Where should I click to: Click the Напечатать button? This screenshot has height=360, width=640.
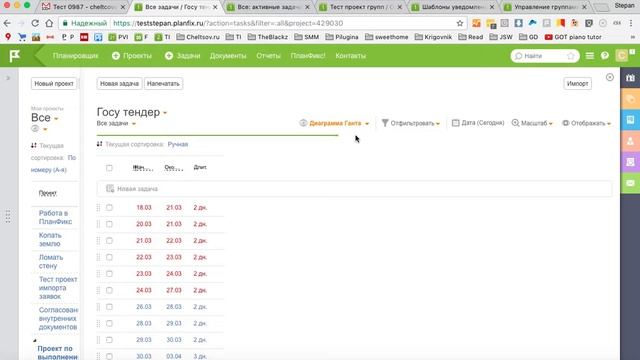tap(163, 84)
